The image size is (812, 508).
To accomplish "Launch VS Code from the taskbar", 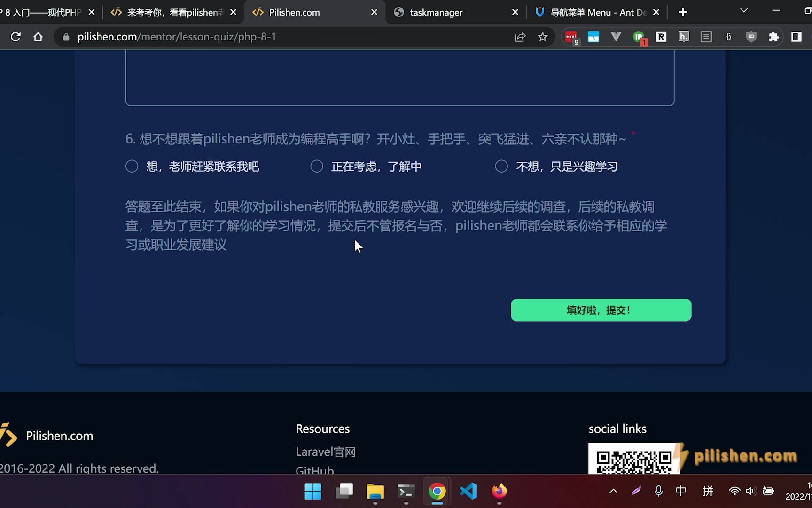I will 468,492.
